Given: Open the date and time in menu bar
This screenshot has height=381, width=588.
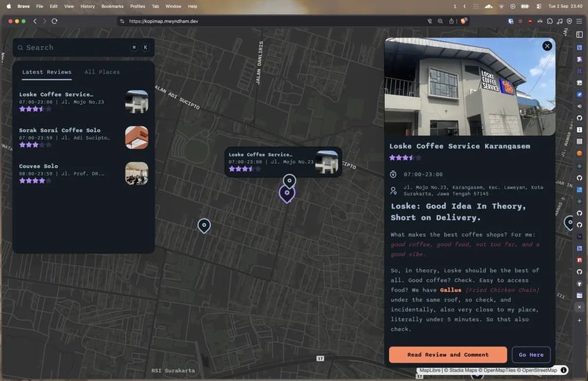Looking at the screenshot, I should [565, 7].
